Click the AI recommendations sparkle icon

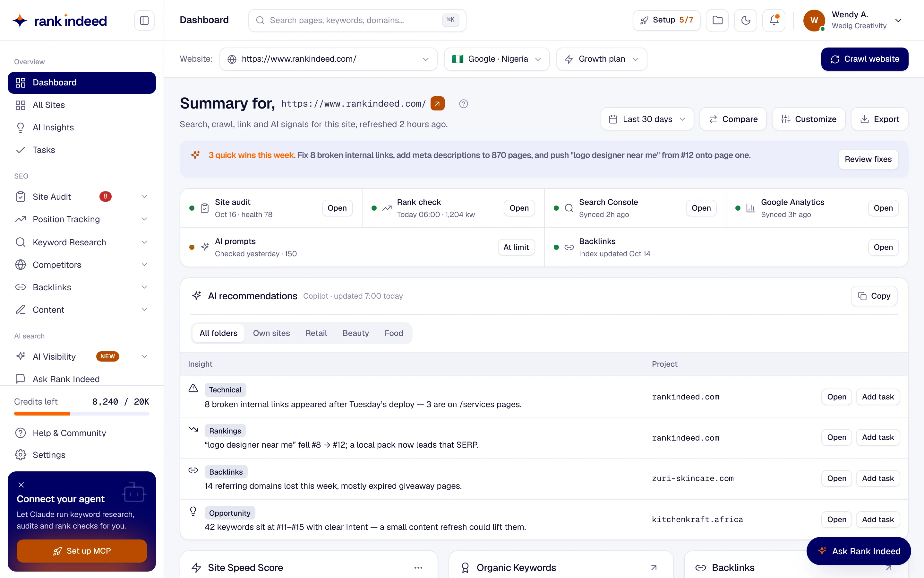point(197,295)
